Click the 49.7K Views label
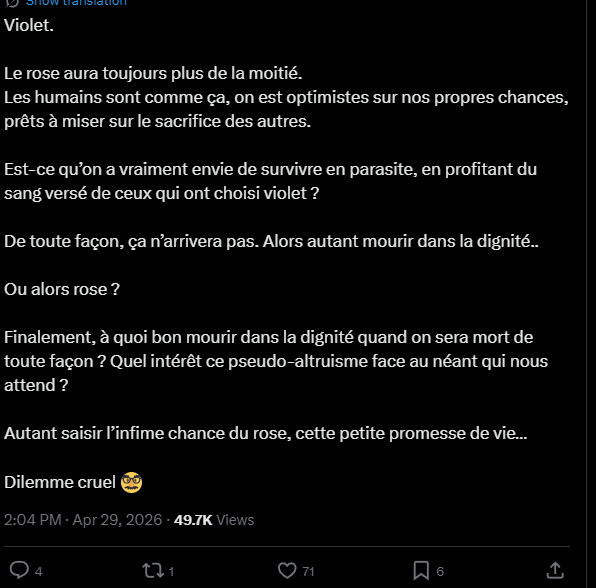Screen dimensions: 596x588 point(214,520)
